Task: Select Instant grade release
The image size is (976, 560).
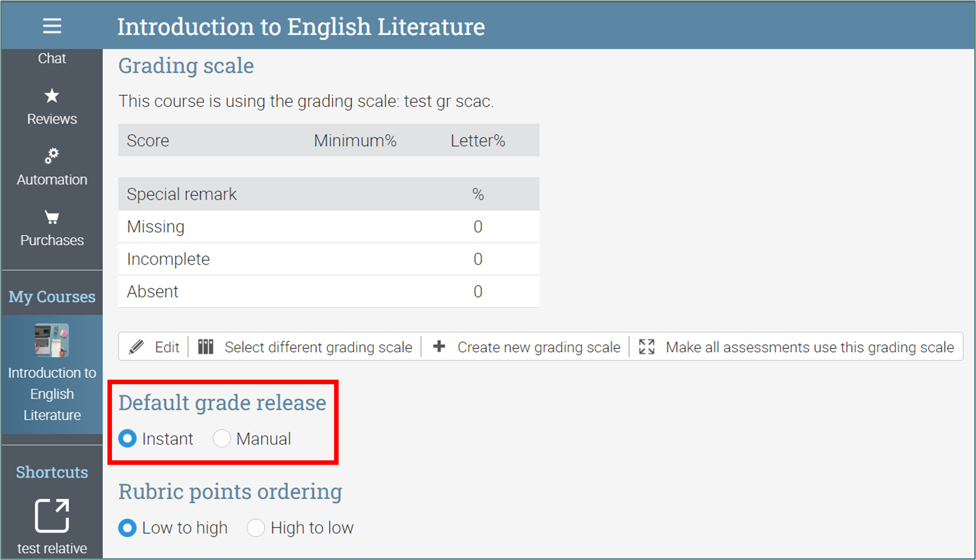Action: click(127, 439)
